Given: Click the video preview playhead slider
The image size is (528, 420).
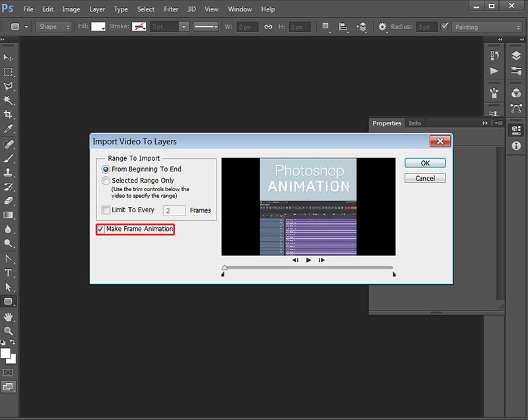Looking at the screenshot, I should coord(224,268).
